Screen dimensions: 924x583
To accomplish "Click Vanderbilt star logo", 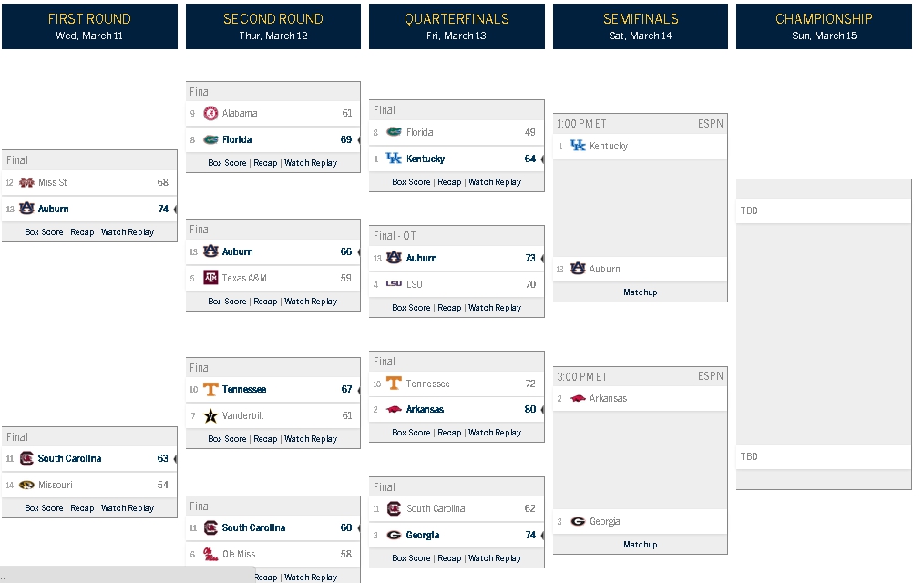I will [210, 415].
